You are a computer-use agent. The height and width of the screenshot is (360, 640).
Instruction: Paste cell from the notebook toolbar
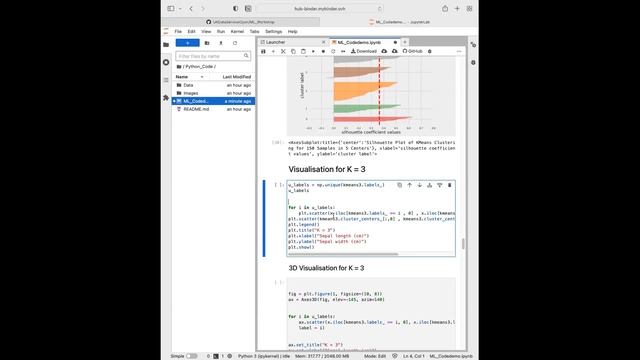303,51
